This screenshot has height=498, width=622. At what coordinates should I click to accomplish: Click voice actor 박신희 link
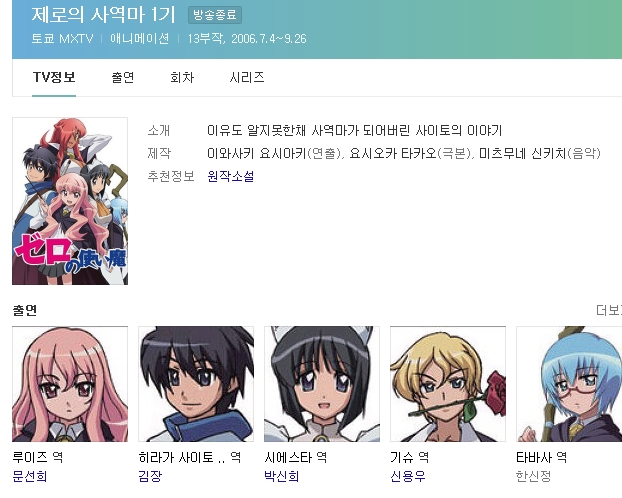coord(282,476)
